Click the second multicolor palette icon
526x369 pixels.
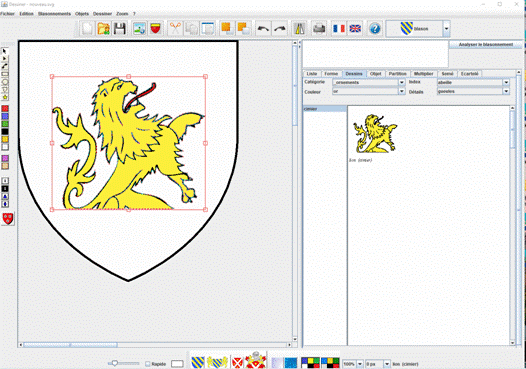click(330, 363)
